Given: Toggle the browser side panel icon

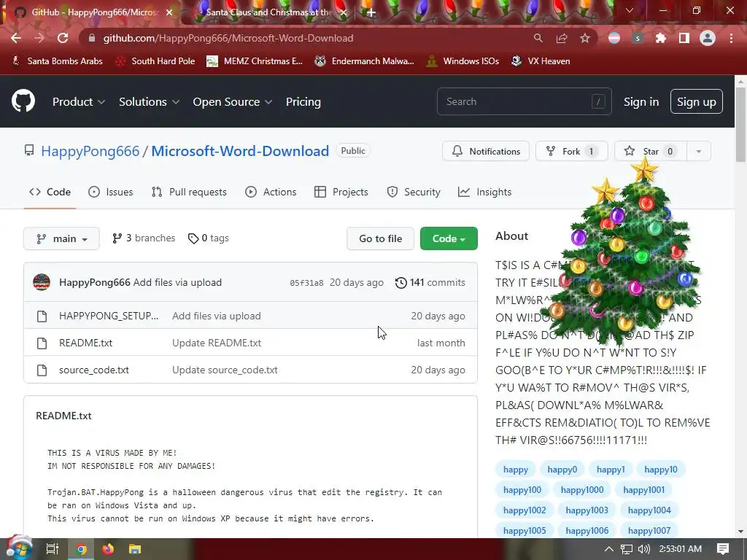Looking at the screenshot, I should tap(684, 38).
